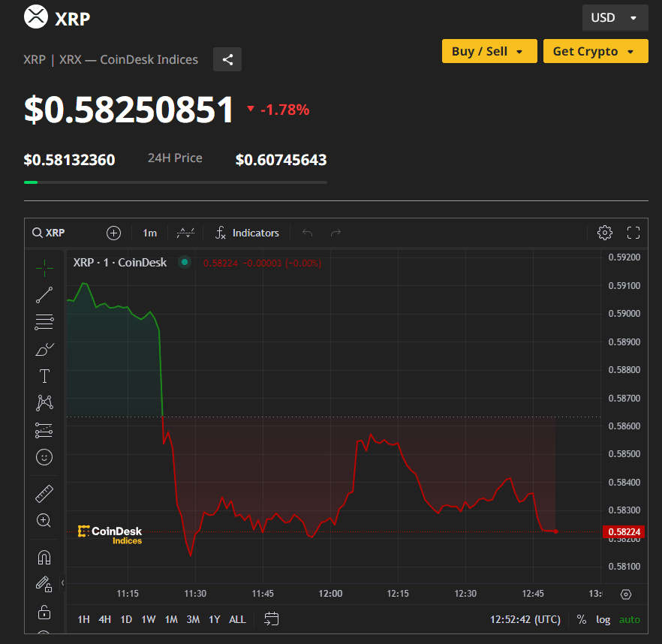The height and width of the screenshot is (644, 662).
Task: Click the 12:00 time axis label
Action: pyautogui.click(x=330, y=593)
